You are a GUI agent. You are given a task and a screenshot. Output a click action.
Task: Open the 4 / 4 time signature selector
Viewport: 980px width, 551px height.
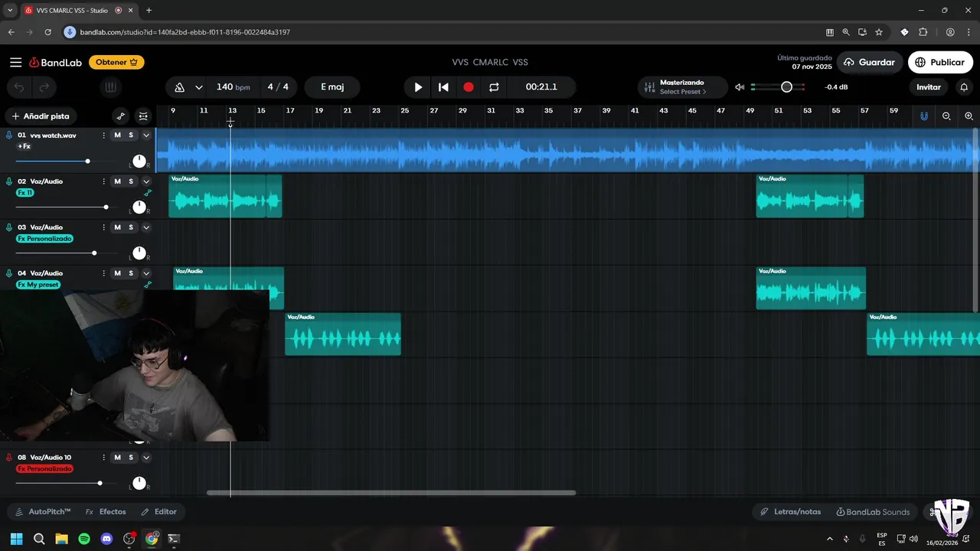tap(278, 87)
